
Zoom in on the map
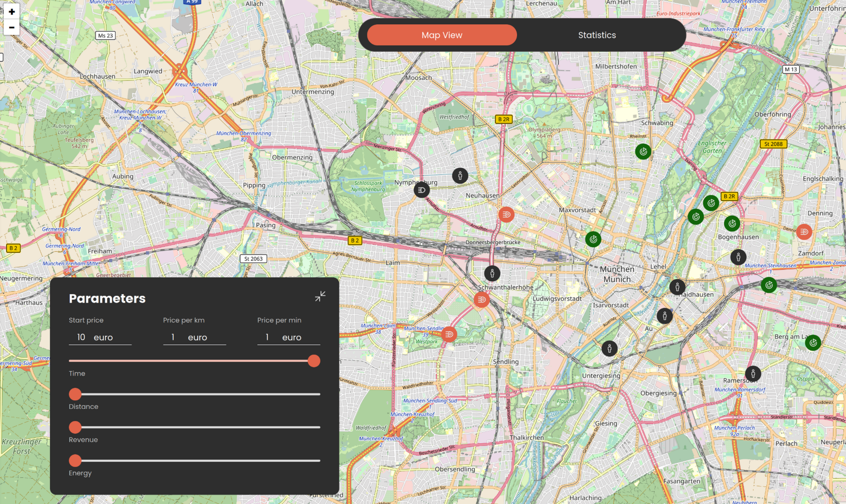coord(12,12)
